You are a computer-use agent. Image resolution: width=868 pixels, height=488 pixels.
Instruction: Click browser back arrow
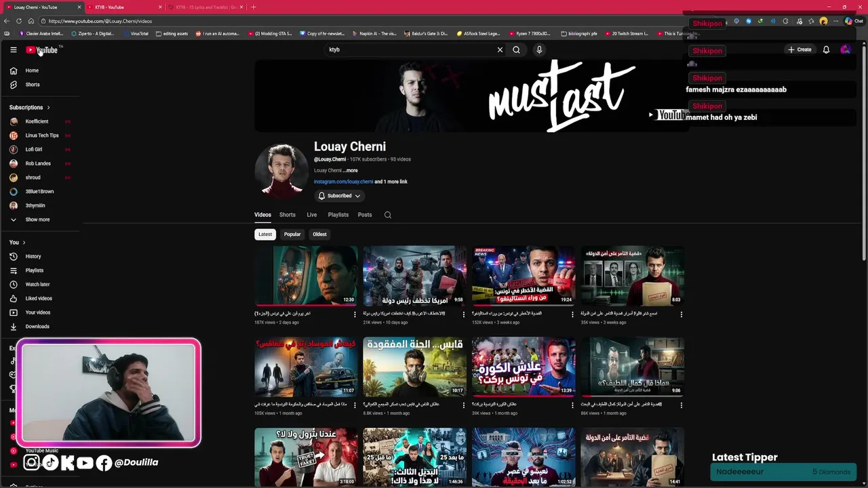click(x=7, y=21)
